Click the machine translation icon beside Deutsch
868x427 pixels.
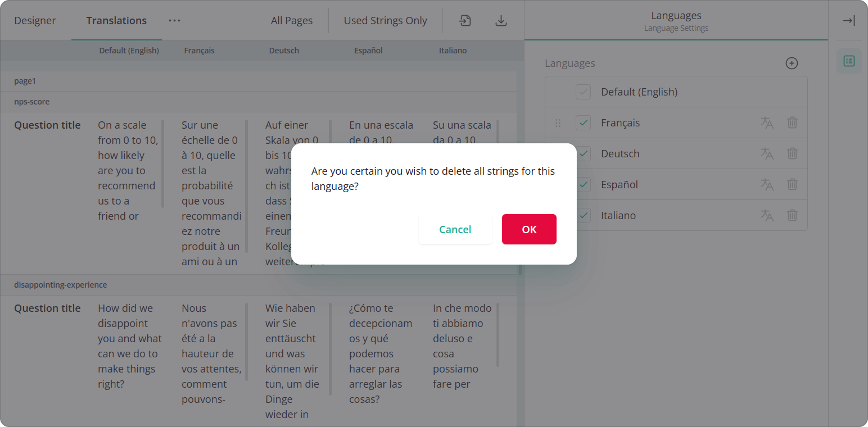click(767, 153)
